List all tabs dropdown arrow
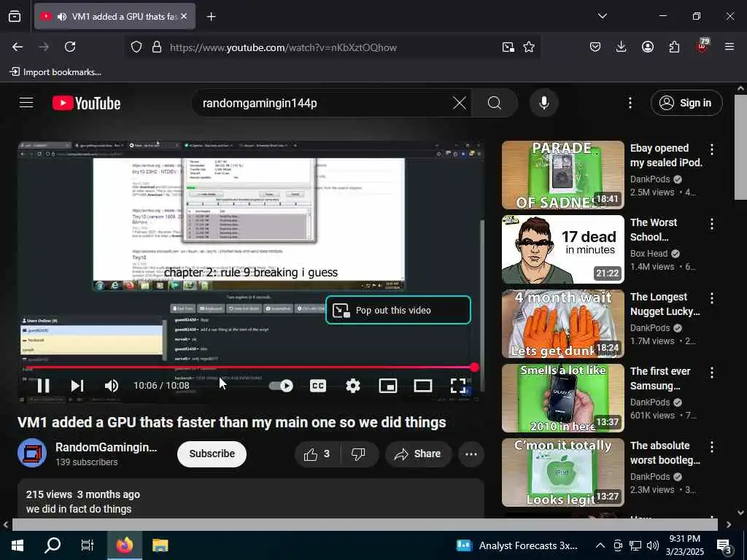Image resolution: width=747 pixels, height=560 pixels. tap(602, 16)
